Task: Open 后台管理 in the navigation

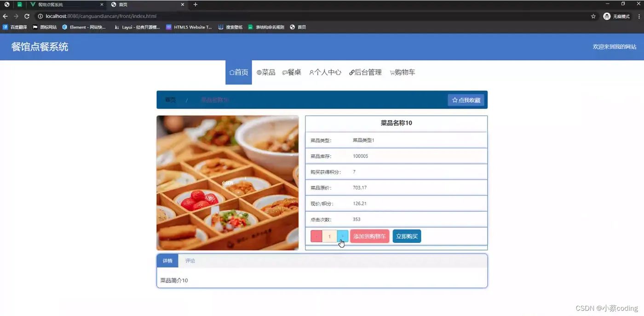Action: coord(365,72)
